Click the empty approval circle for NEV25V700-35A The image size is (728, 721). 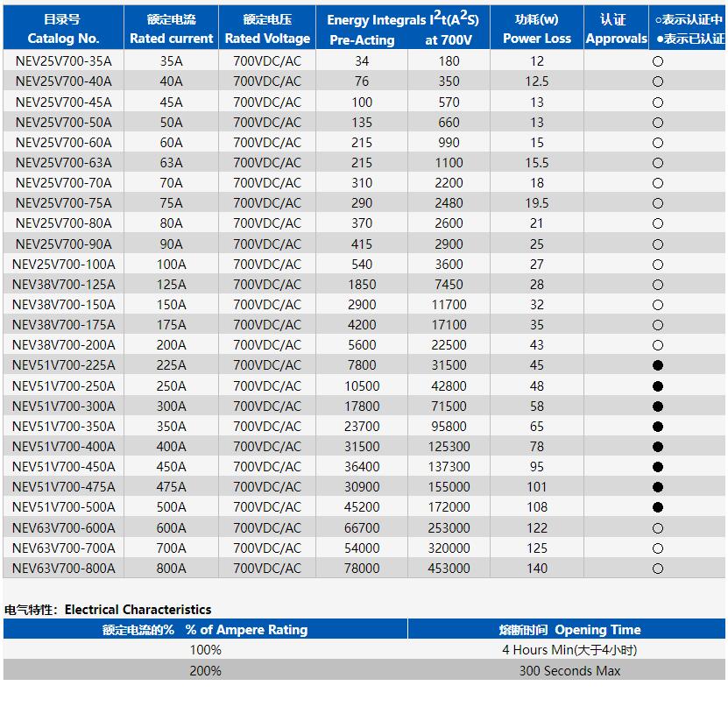click(x=658, y=61)
